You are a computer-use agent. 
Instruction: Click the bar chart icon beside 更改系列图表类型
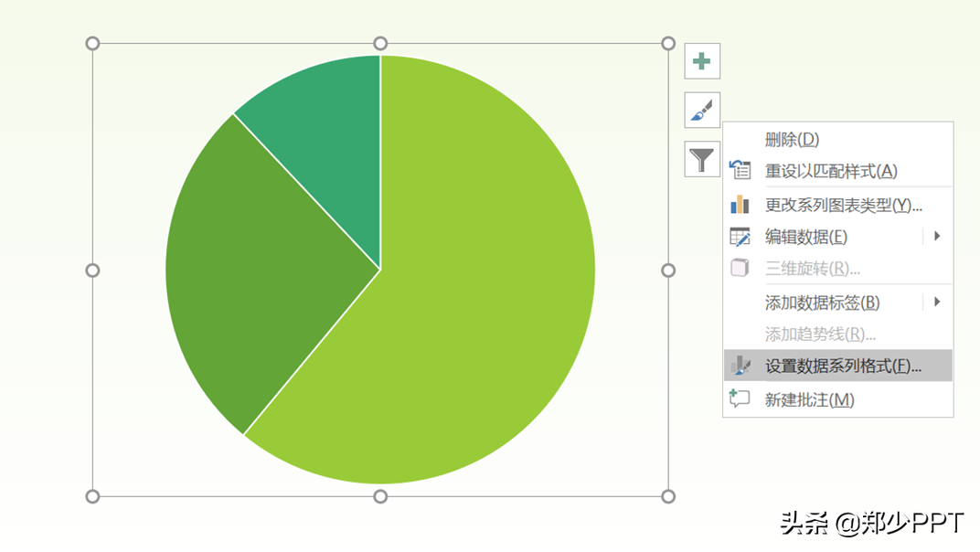point(740,205)
